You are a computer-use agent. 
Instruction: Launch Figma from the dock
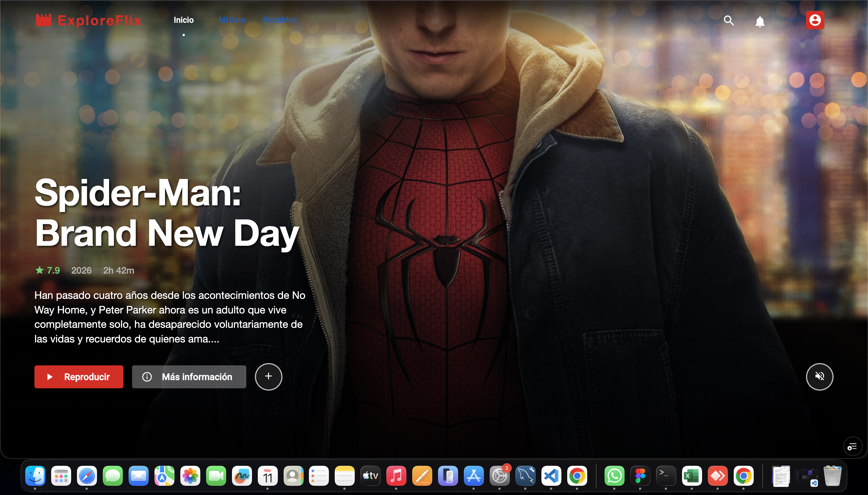click(640, 475)
